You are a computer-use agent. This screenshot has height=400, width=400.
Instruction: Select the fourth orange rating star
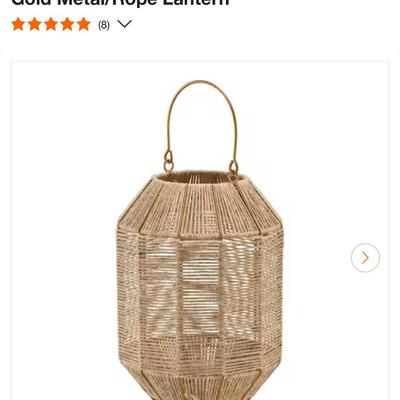pos(67,24)
